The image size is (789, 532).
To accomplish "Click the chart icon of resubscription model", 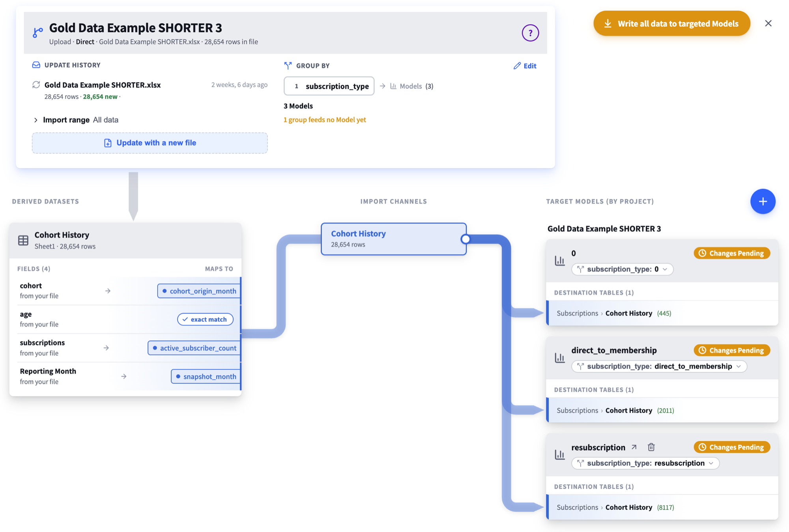I will click(x=560, y=455).
